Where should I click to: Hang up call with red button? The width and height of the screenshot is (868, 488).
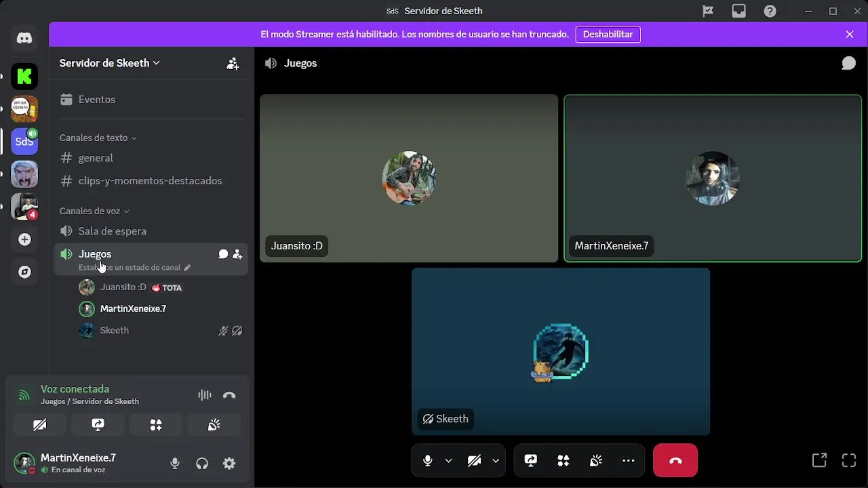tap(675, 461)
